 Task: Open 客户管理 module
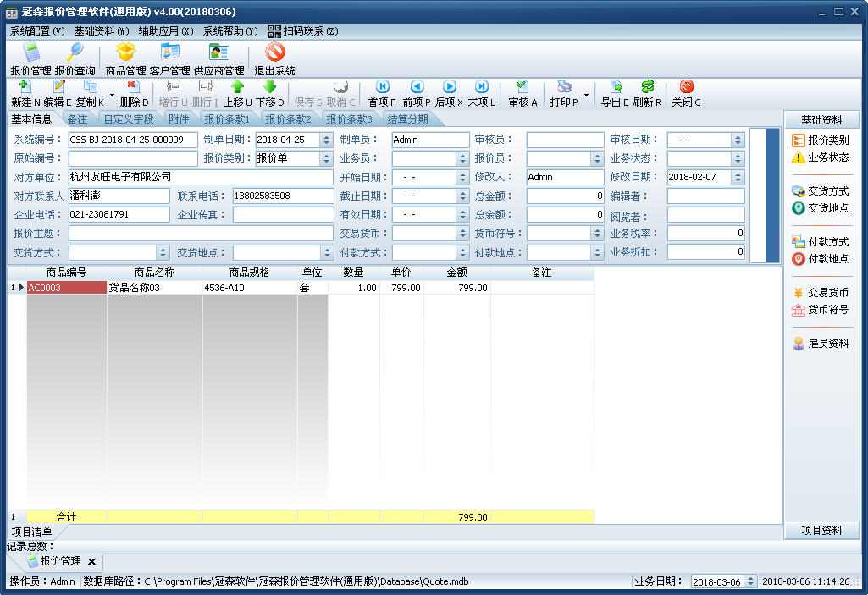point(170,59)
